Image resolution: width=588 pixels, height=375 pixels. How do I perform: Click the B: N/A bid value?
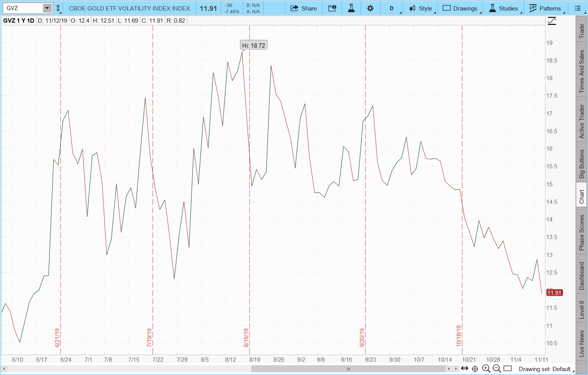[253, 5]
